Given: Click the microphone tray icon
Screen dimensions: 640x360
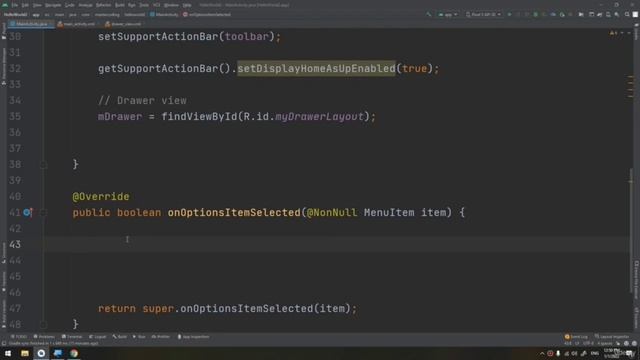Looking at the screenshot, I should point(558,353).
